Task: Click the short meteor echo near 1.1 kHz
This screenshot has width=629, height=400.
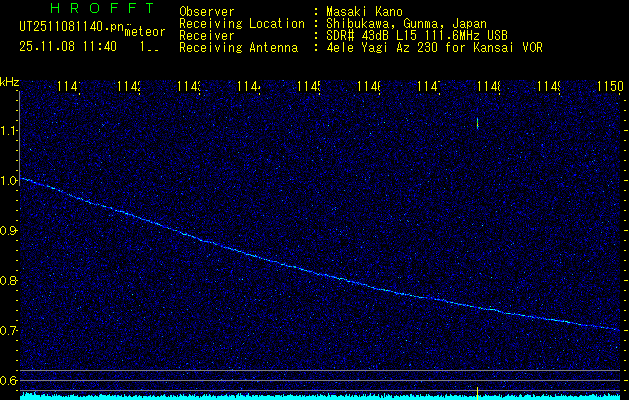Action: pyautogui.click(x=478, y=124)
